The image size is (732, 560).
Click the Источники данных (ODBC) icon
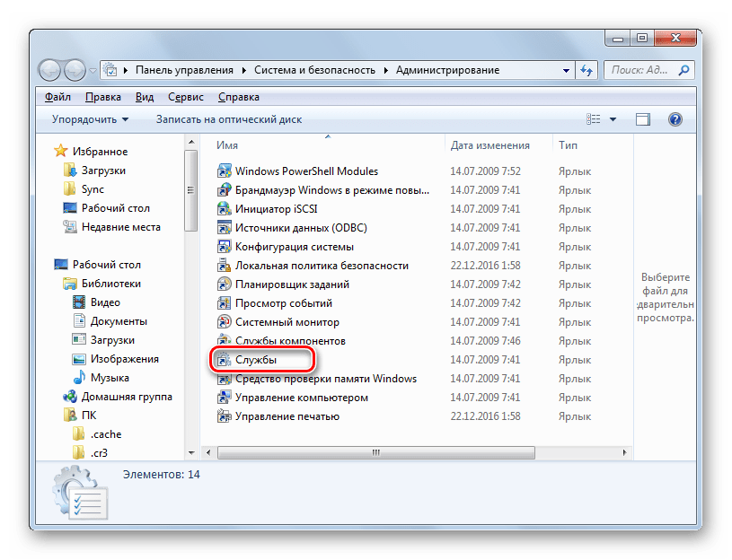[224, 228]
